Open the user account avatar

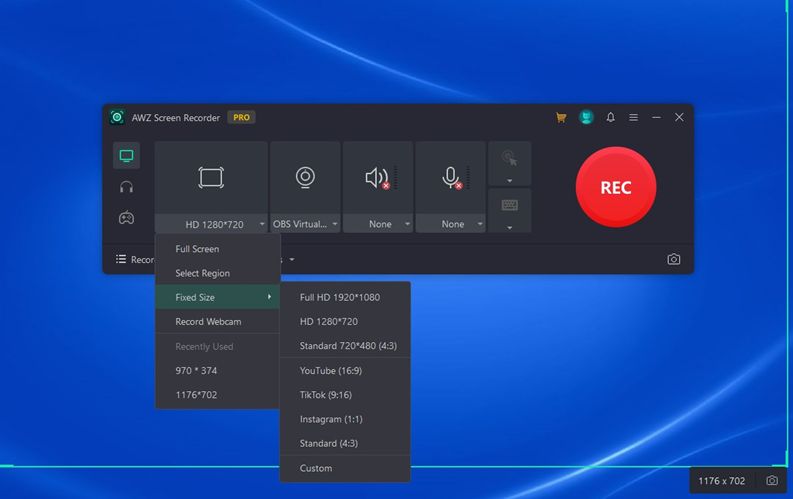click(586, 117)
